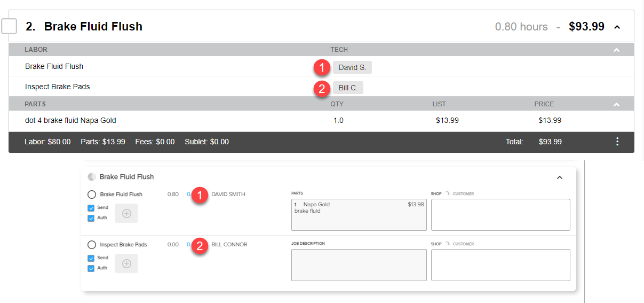The width and height of the screenshot is (644, 303).
Task: Collapse the PARTS section
Action: (617, 104)
